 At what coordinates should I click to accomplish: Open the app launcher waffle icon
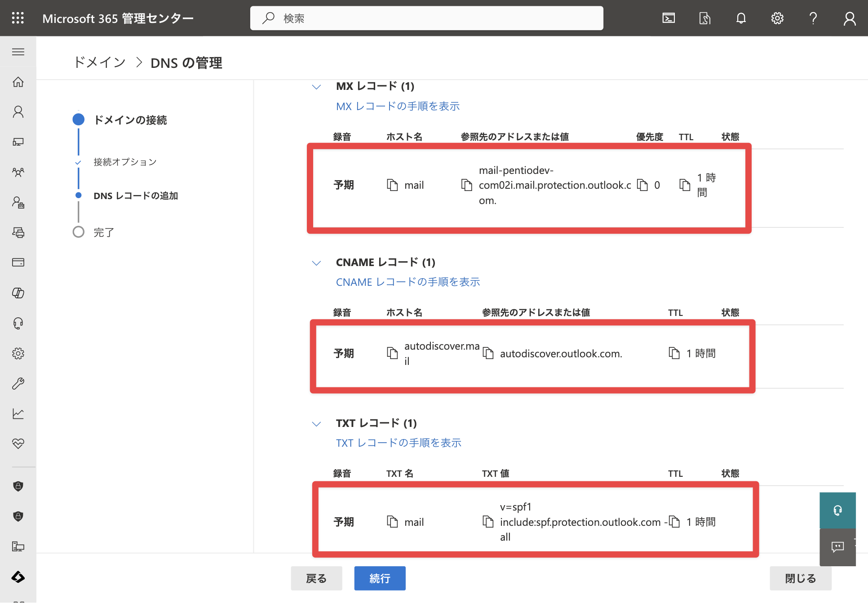(x=18, y=18)
